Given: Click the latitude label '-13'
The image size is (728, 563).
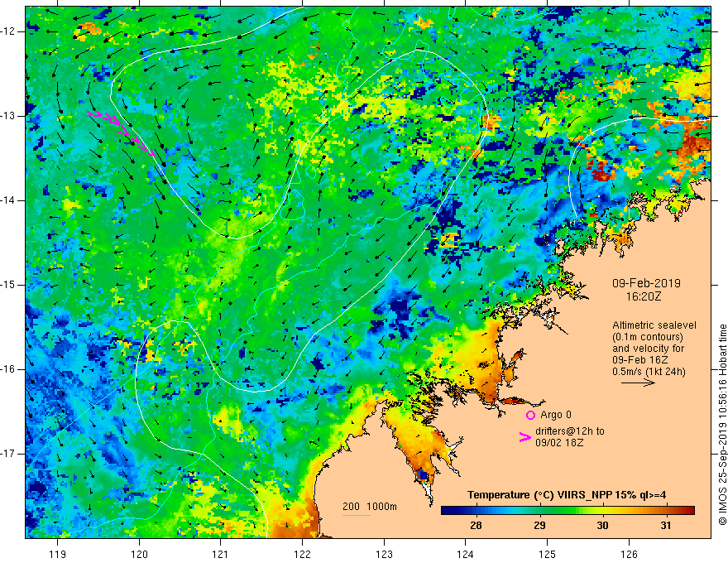Looking at the screenshot, I should [9, 116].
